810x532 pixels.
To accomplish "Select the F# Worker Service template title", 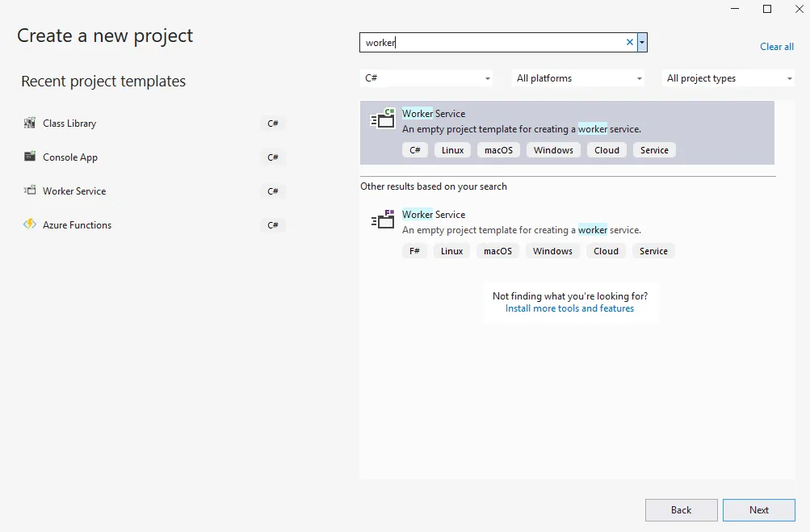I will (434, 215).
